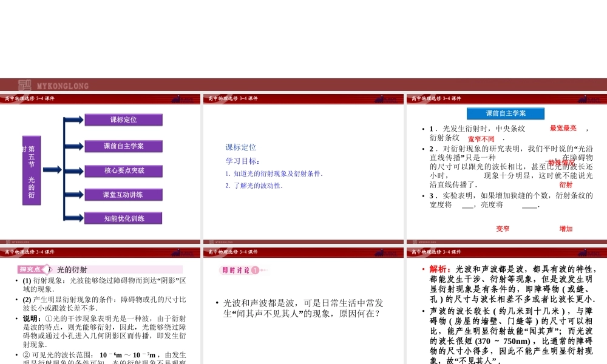Click the red answer text 变窄

503,229
